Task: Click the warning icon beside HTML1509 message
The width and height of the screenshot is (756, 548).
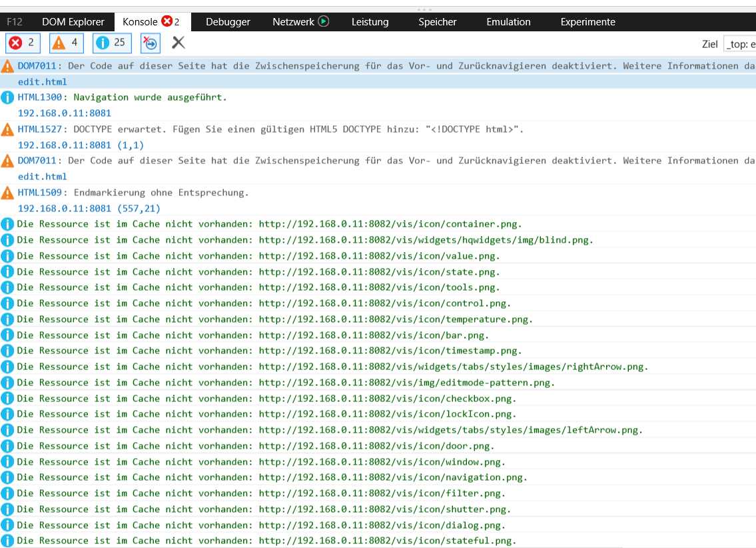Action: pyautogui.click(x=8, y=193)
